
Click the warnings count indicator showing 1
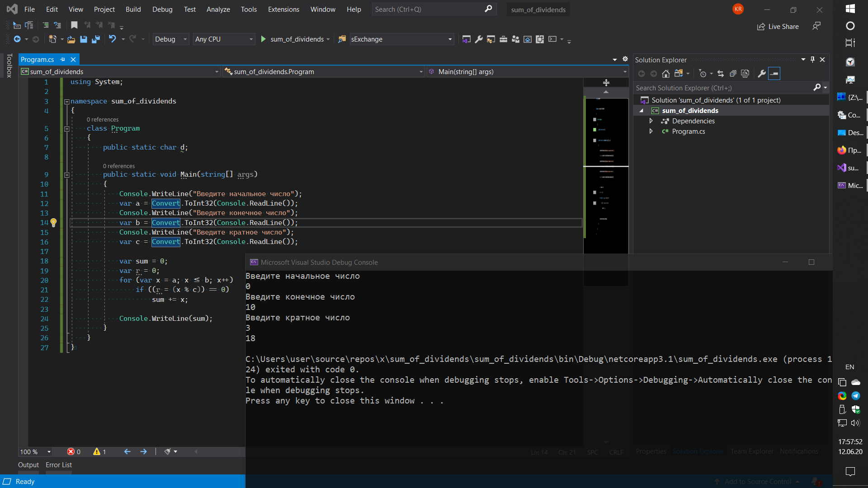click(100, 452)
